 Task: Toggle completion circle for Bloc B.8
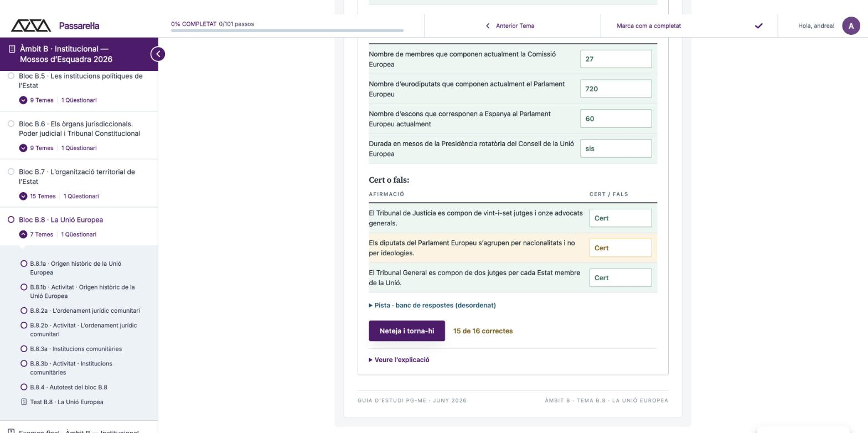11,220
